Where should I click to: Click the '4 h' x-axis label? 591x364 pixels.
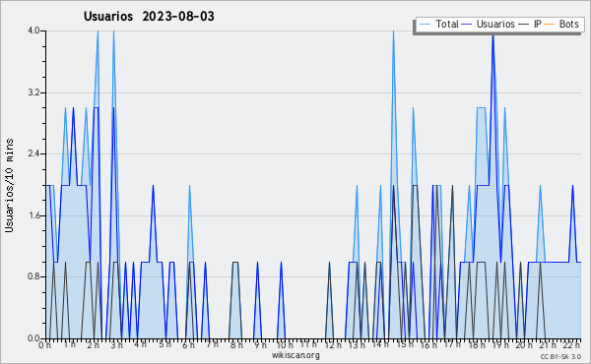140,344
